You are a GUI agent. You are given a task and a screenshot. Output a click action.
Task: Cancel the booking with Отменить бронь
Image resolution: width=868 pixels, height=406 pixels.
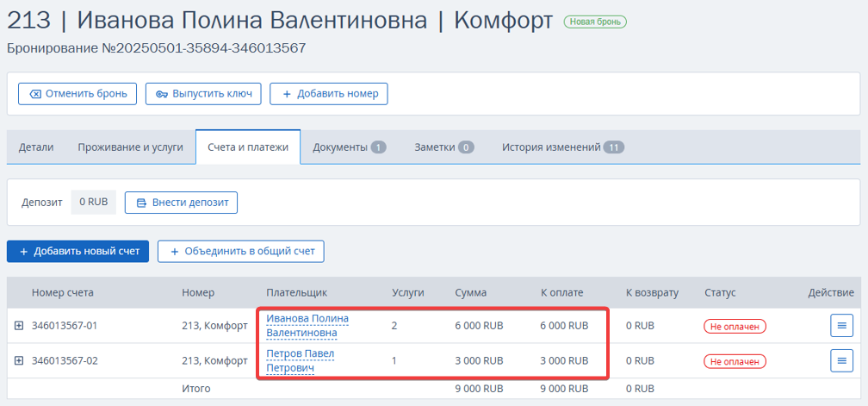pos(77,94)
